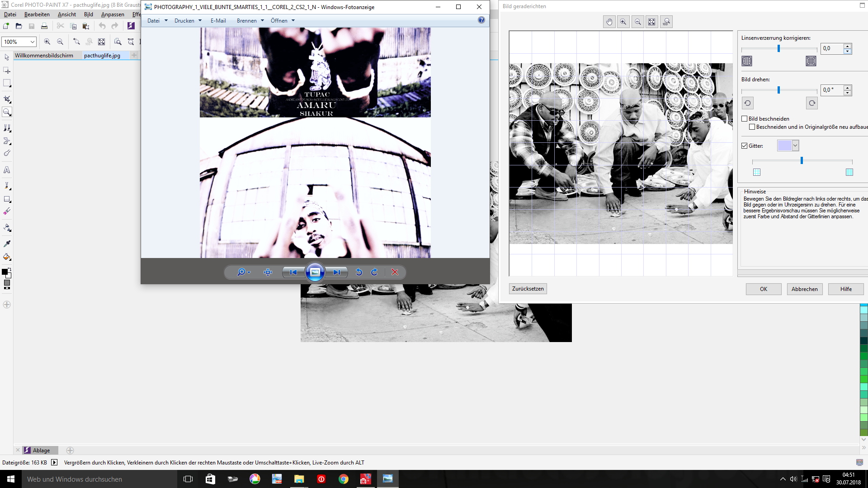Screen dimensions: 868x488
Task: Click Abbrechen button
Action: pos(805,289)
